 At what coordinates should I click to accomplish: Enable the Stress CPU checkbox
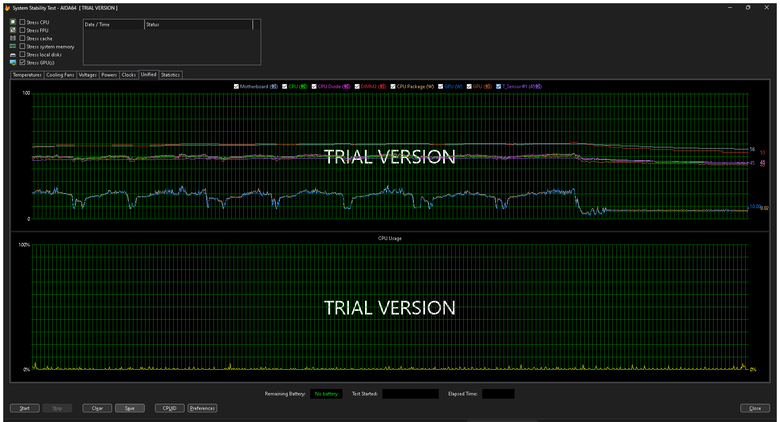(22, 22)
